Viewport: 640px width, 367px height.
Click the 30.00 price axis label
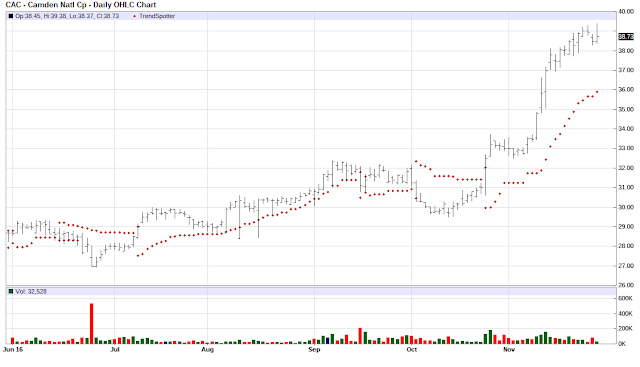pos(626,207)
